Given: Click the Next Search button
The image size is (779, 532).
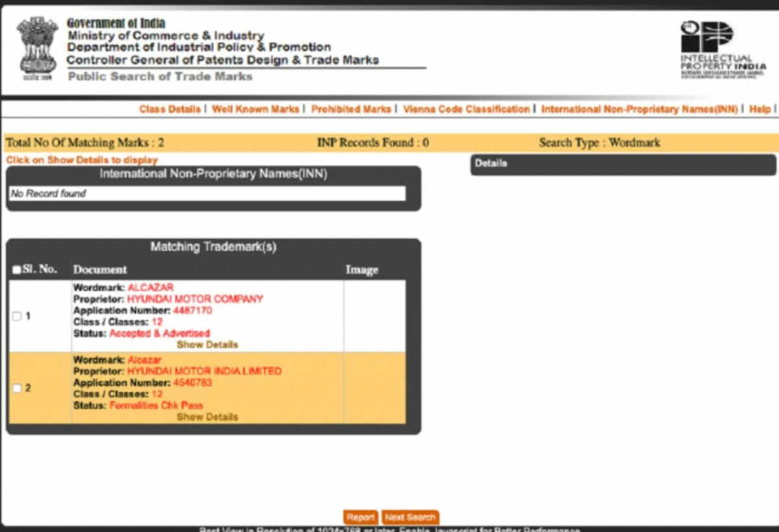Looking at the screenshot, I should 410,517.
